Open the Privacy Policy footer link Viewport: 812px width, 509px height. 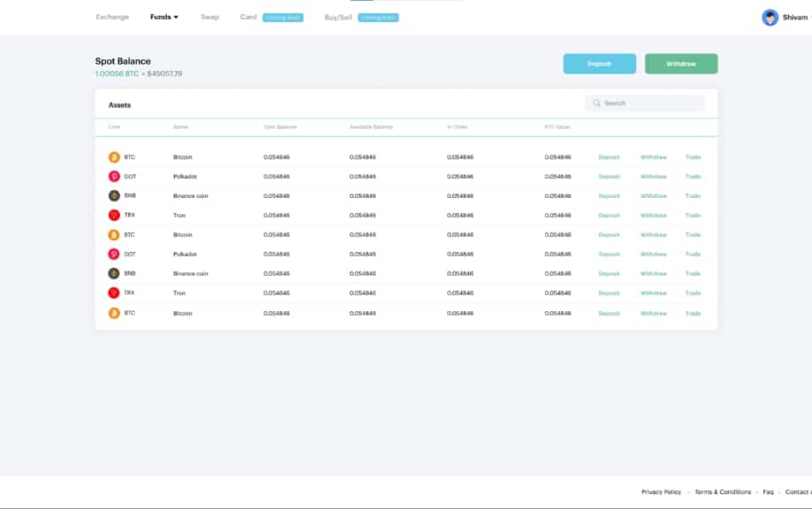click(661, 492)
